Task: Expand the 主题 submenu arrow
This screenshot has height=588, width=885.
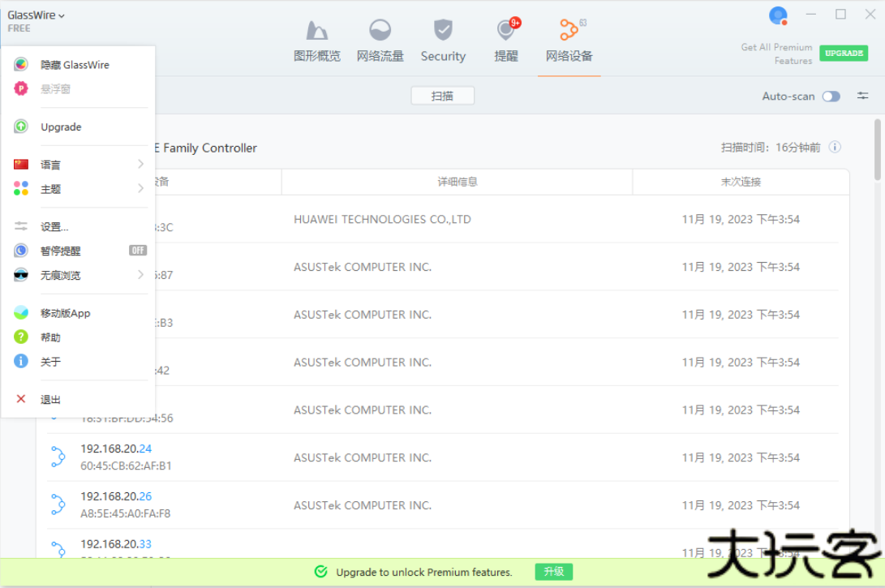Action: pos(140,188)
